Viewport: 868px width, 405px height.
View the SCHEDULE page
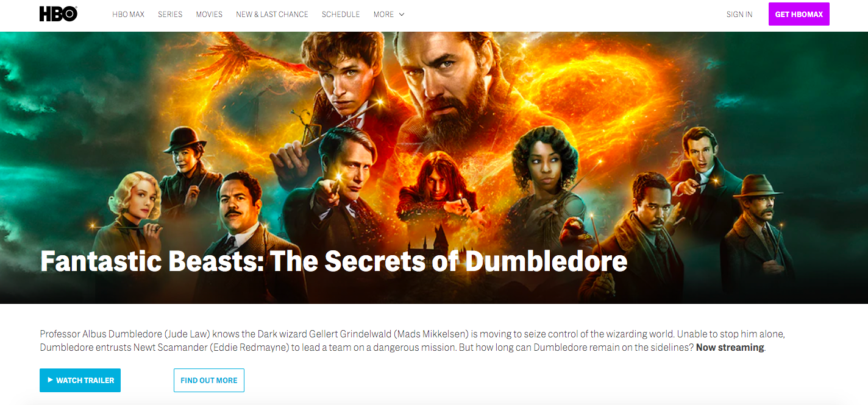[x=341, y=15]
